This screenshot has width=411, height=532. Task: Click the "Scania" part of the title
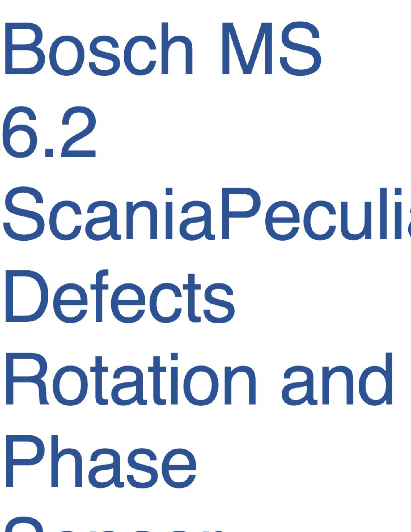coord(109,214)
